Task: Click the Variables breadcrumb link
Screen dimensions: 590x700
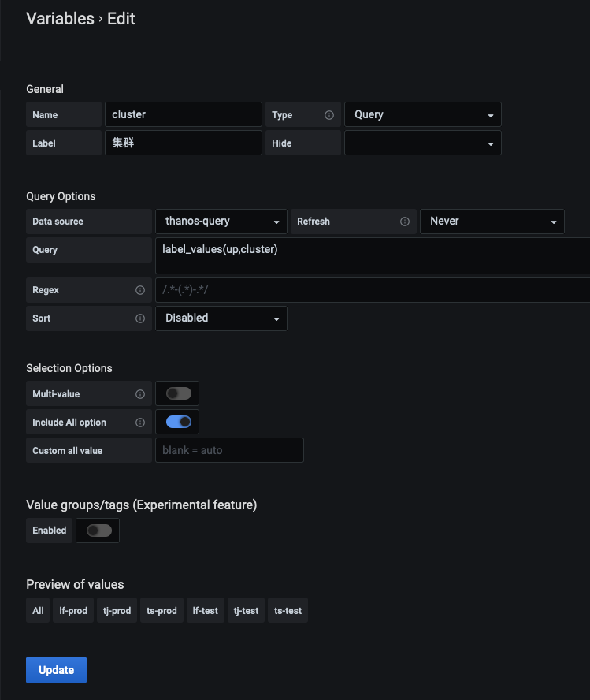Action: [60, 19]
